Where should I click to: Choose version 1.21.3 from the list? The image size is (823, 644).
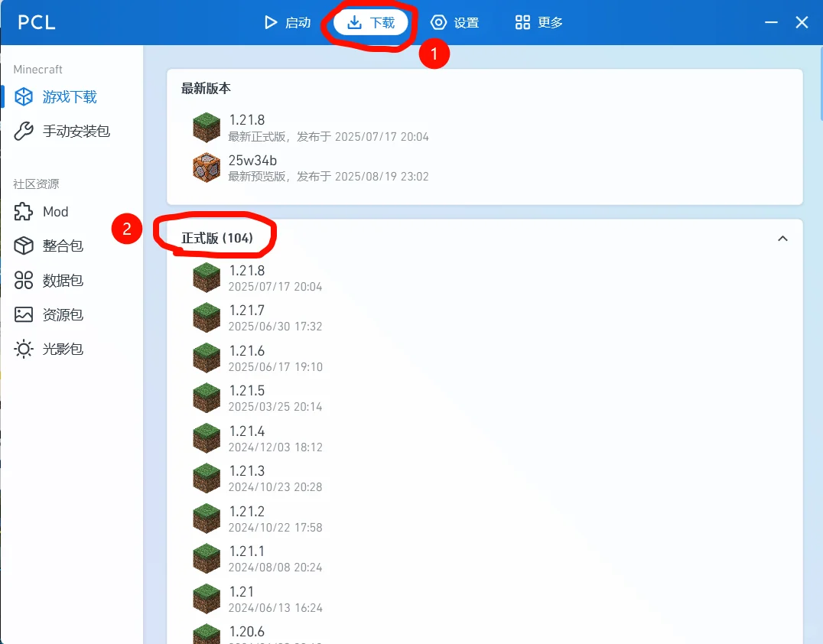click(485, 479)
